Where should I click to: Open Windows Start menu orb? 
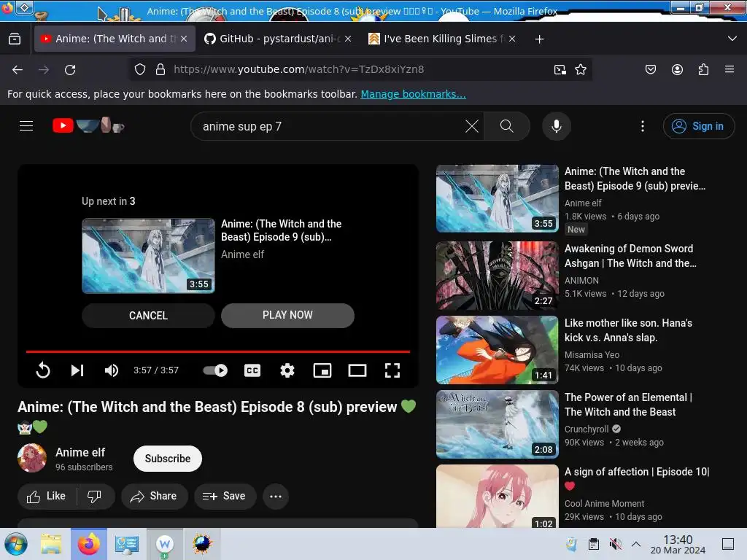tap(16, 544)
